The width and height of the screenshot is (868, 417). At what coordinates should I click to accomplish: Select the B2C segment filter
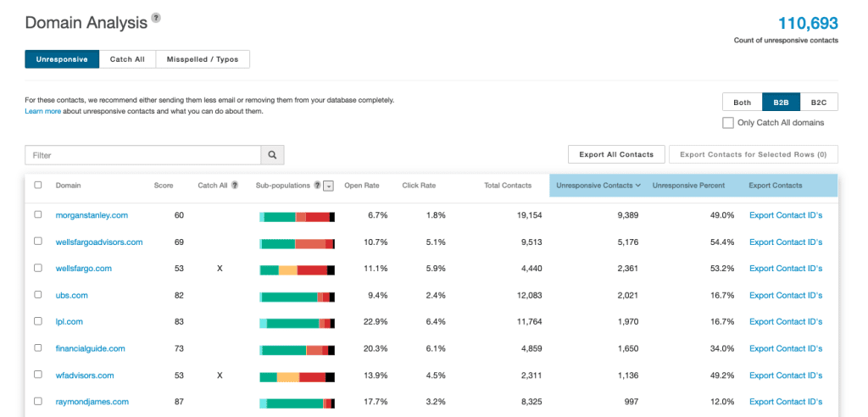click(x=819, y=102)
